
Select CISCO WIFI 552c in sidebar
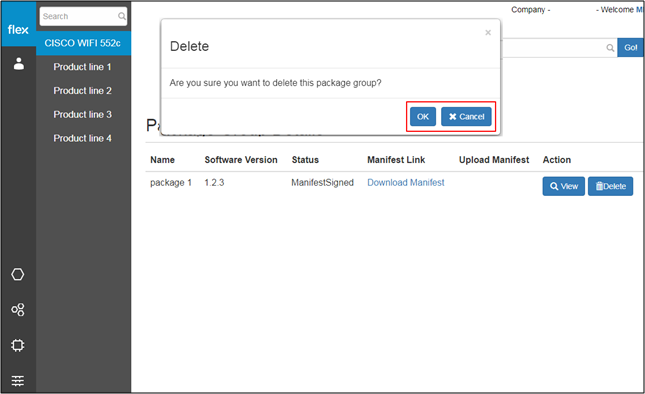[x=84, y=43]
